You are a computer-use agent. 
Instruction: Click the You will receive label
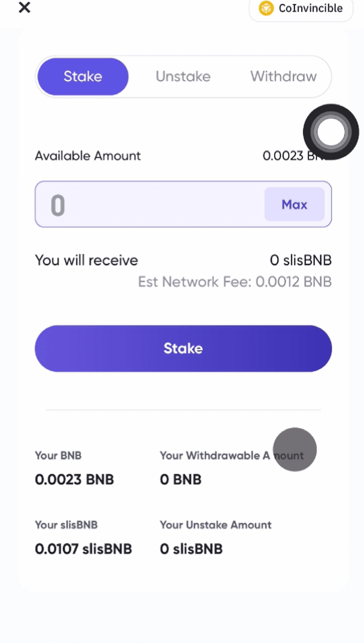(x=86, y=260)
